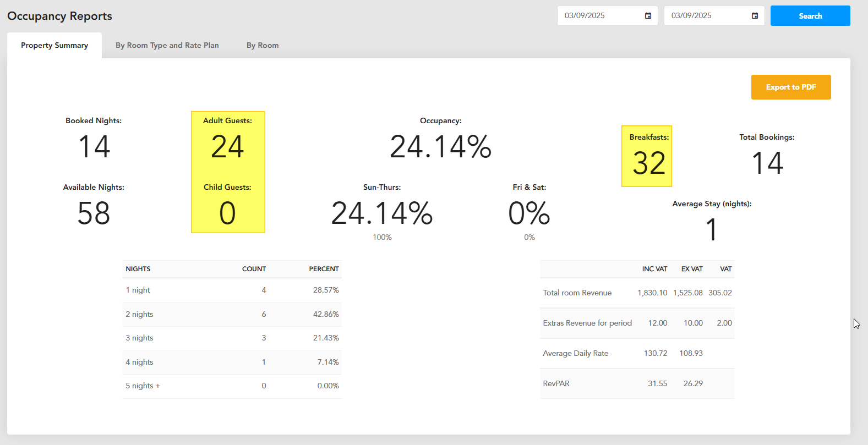Click the Available Nights label
The width and height of the screenshot is (868, 445).
pyautogui.click(x=94, y=187)
